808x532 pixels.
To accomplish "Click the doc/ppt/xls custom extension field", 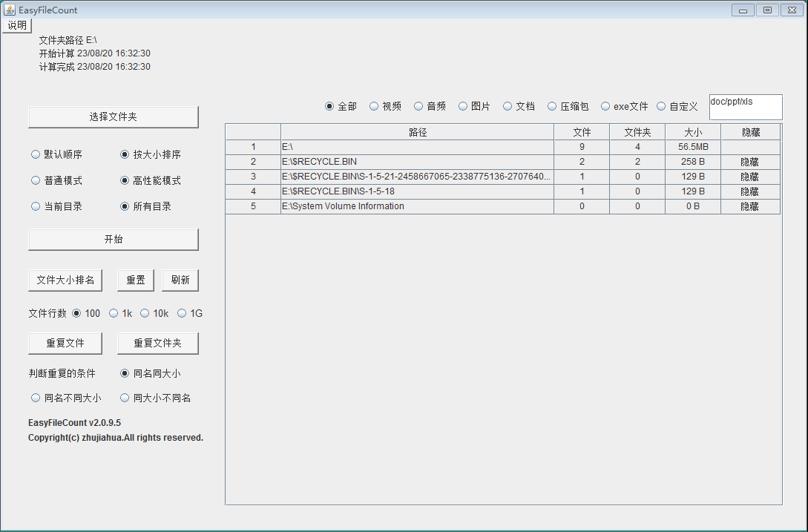I will click(745, 107).
